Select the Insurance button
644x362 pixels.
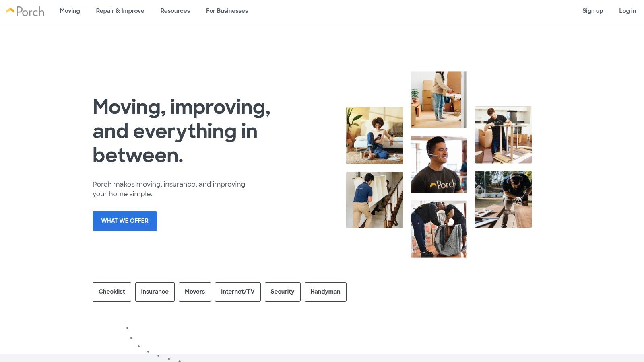pos(155,292)
